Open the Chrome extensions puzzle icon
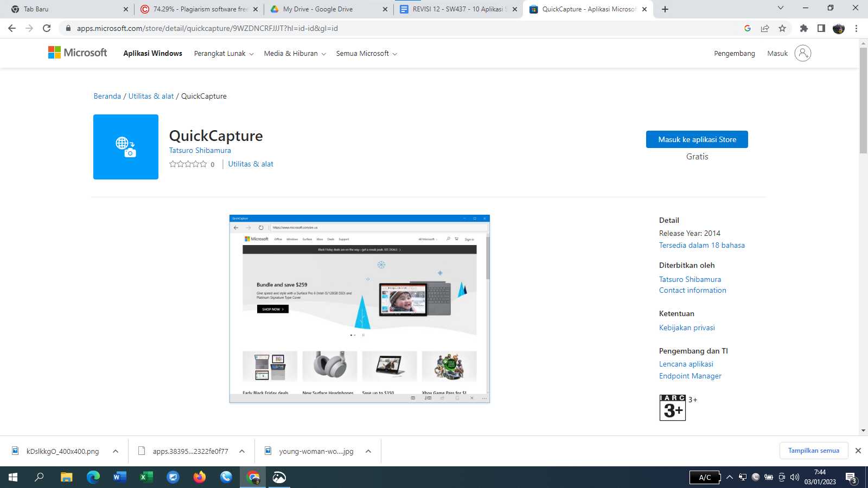Image resolution: width=868 pixels, height=488 pixels. click(x=804, y=28)
